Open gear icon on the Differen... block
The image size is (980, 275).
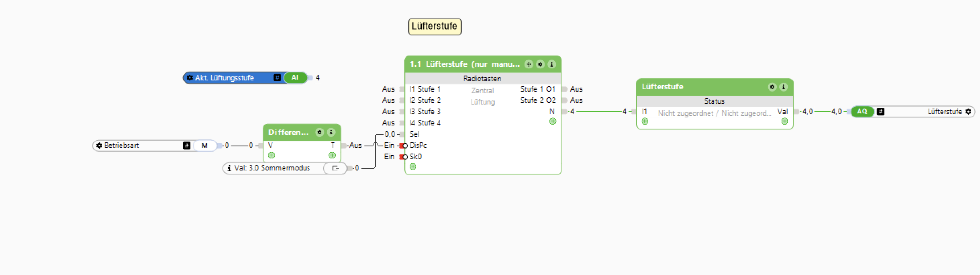coord(320,132)
